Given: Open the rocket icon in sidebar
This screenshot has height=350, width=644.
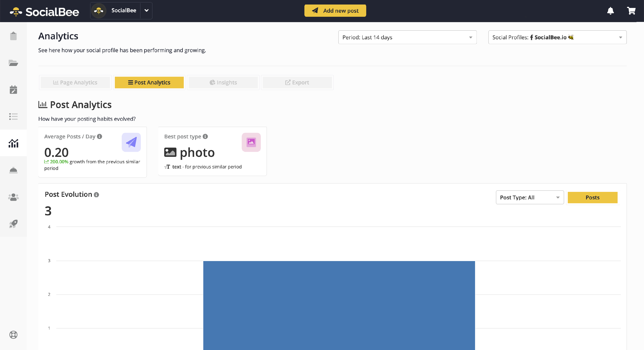Looking at the screenshot, I should [x=13, y=224].
